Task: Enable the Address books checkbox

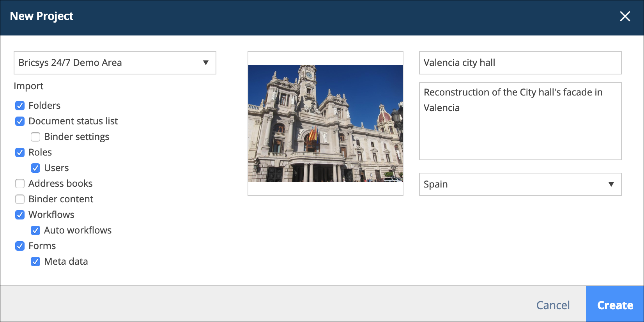Action: 20,184
